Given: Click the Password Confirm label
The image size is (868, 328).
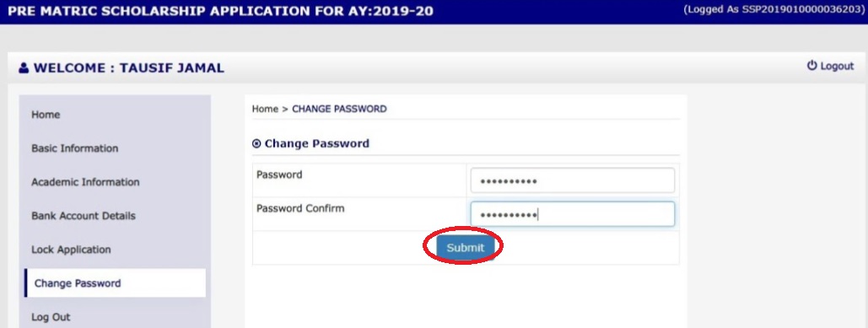Looking at the screenshot, I should tap(300, 208).
